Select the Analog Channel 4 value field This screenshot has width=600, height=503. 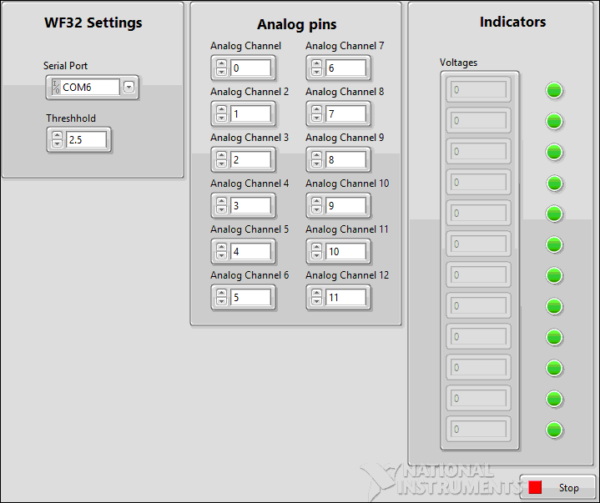(x=250, y=206)
